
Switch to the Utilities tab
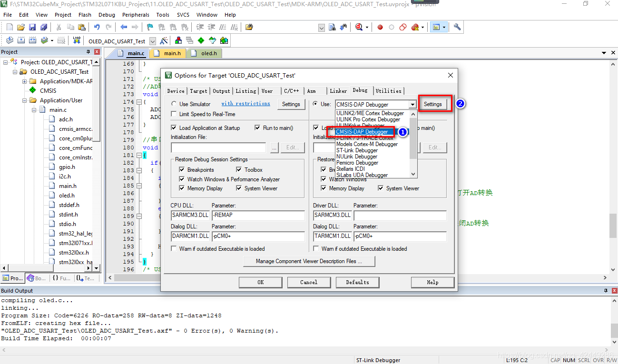[389, 91]
